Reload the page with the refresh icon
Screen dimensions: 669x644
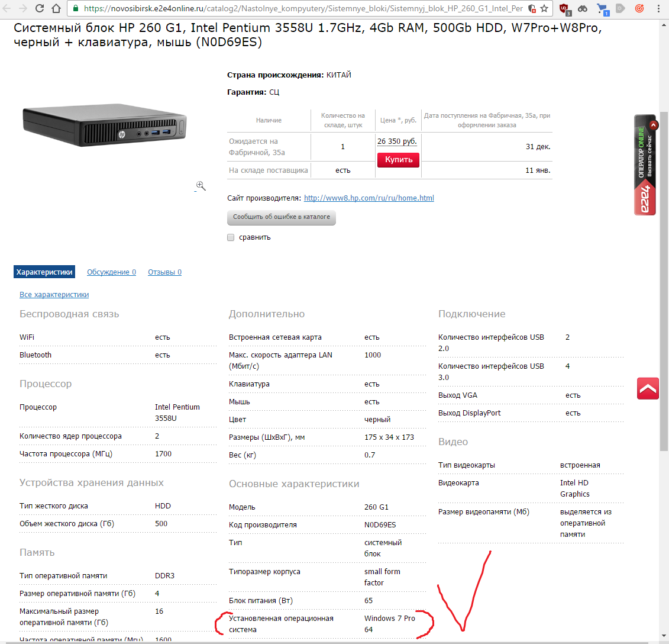pyautogui.click(x=39, y=8)
